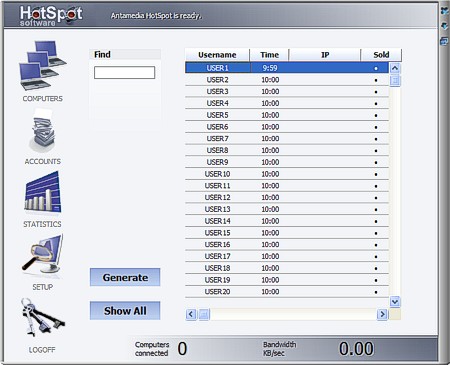The image size is (450, 365).
Task: Open the Computers section icon
Action: 43,66
